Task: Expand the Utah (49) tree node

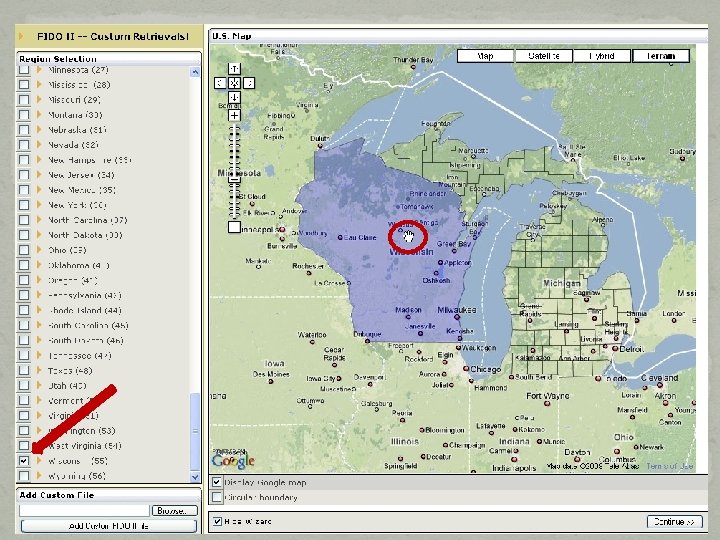Action: [39, 386]
